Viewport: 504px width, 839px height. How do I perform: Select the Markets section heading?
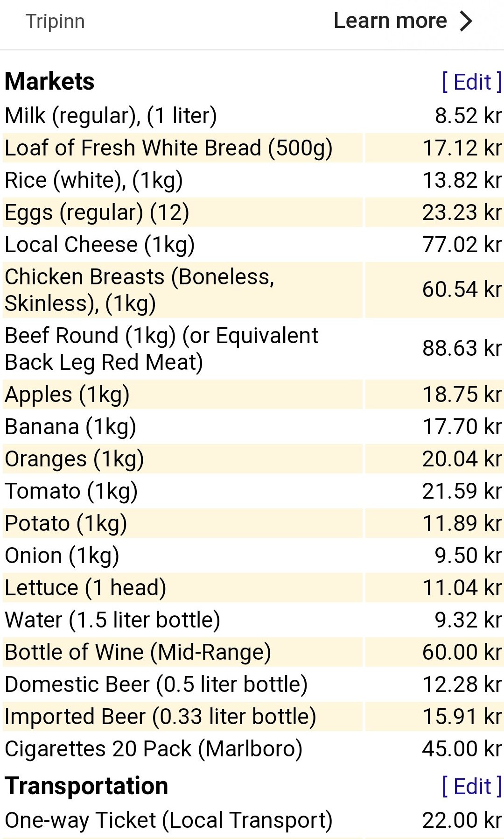pos(50,82)
